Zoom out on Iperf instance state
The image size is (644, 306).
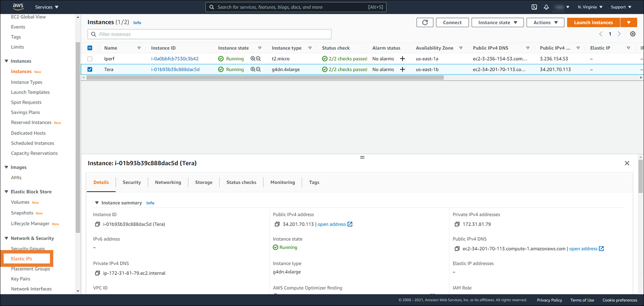[x=258, y=59]
